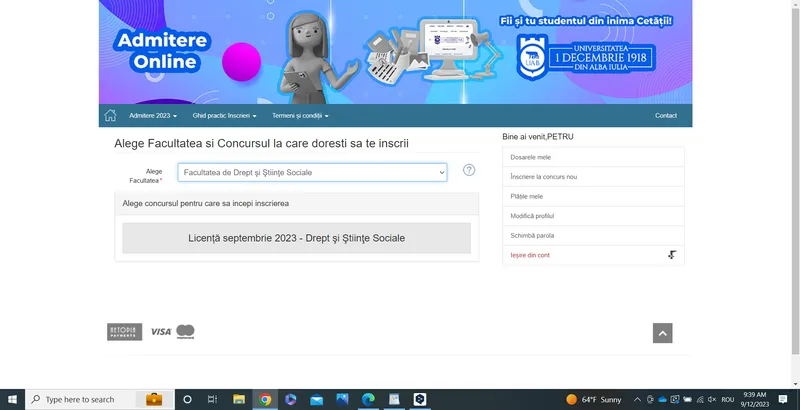Click the scroll-to-top arrow button
This screenshot has height=410, width=800.
(x=662, y=333)
